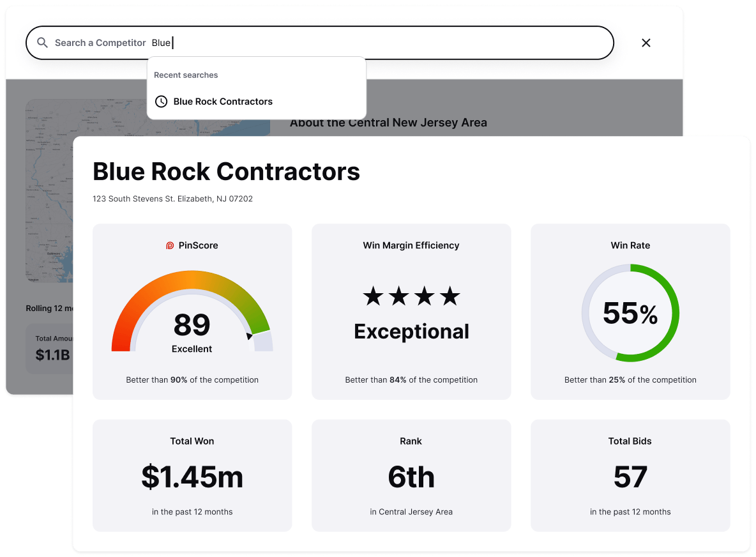Click the X icon to clear search
This screenshot has height=557, width=756.
[646, 43]
